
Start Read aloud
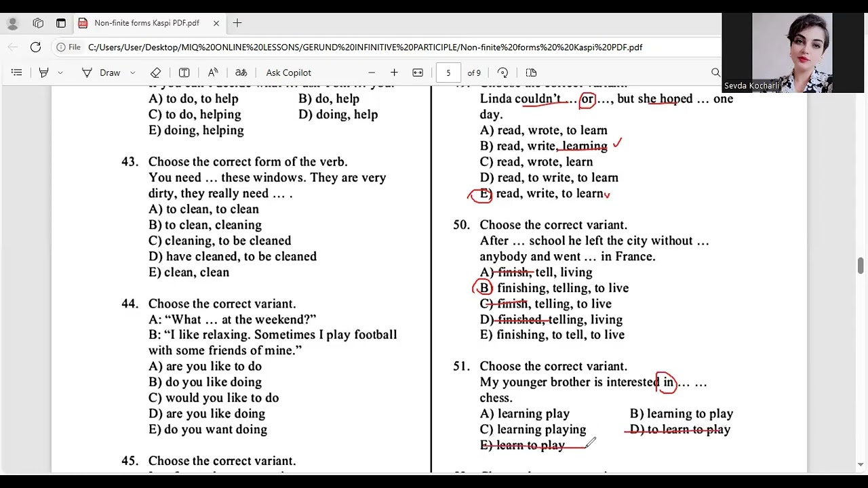click(x=213, y=73)
